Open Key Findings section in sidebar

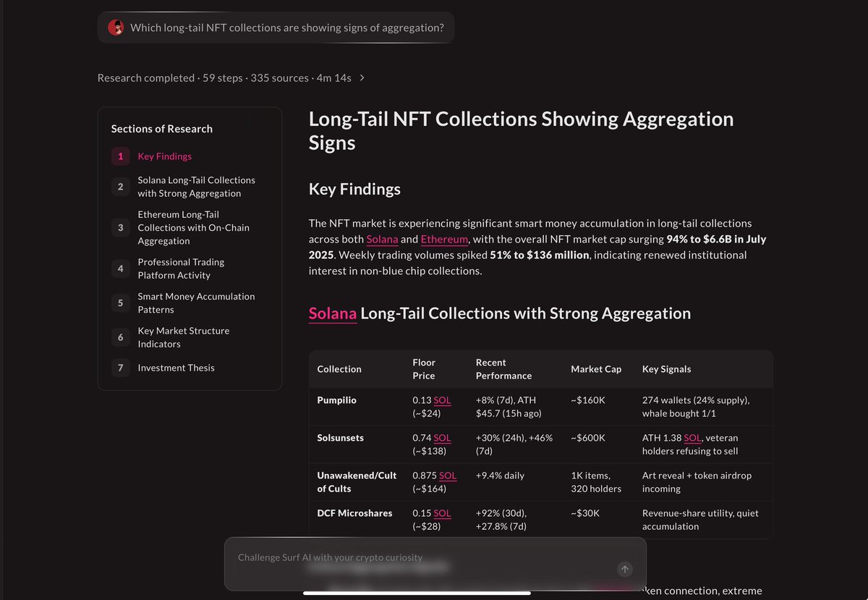click(165, 156)
